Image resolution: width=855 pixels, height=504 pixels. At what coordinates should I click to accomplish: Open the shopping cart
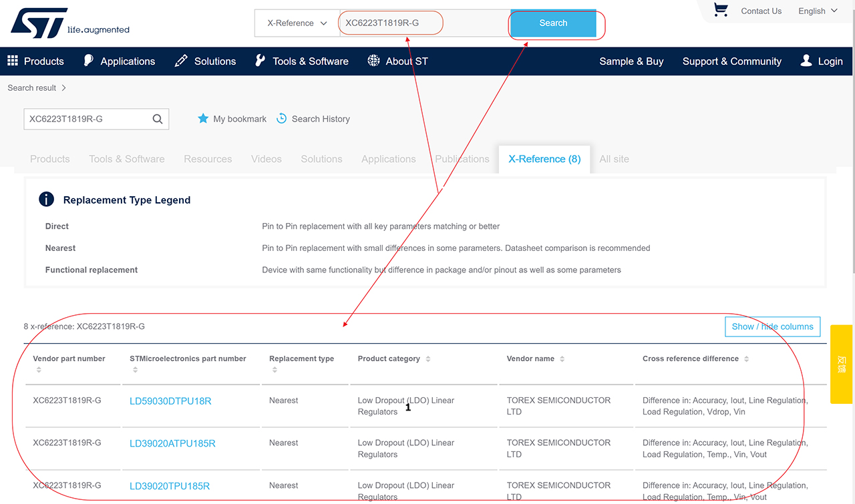tap(720, 10)
